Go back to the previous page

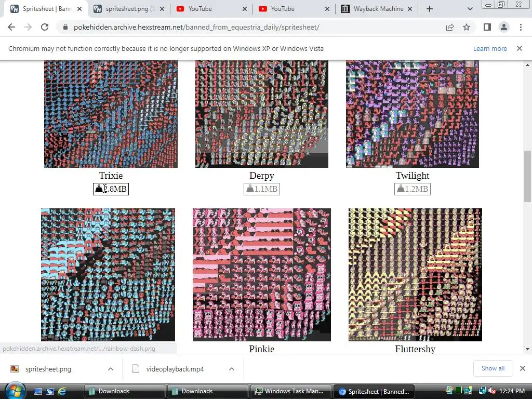11,27
